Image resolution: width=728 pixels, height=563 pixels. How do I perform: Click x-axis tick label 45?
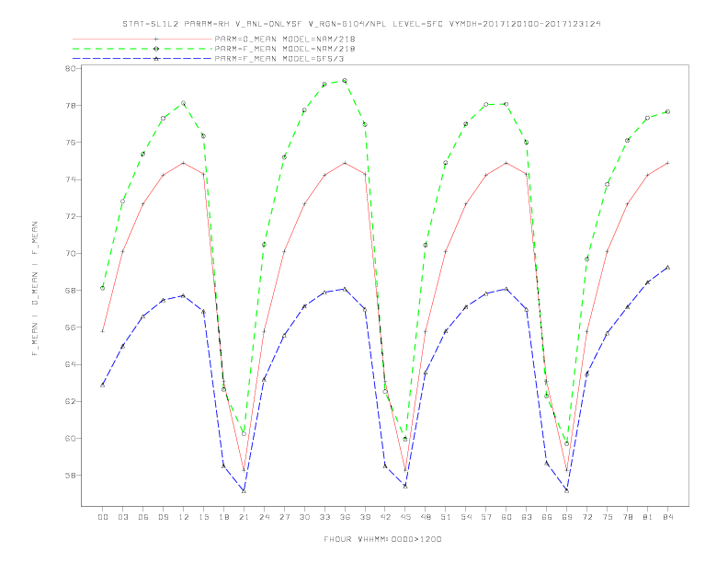(405, 517)
